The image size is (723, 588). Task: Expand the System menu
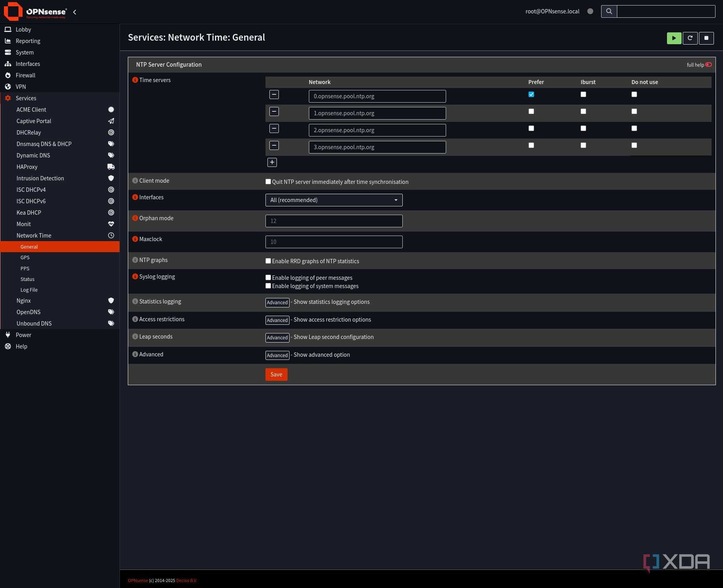[60, 52]
